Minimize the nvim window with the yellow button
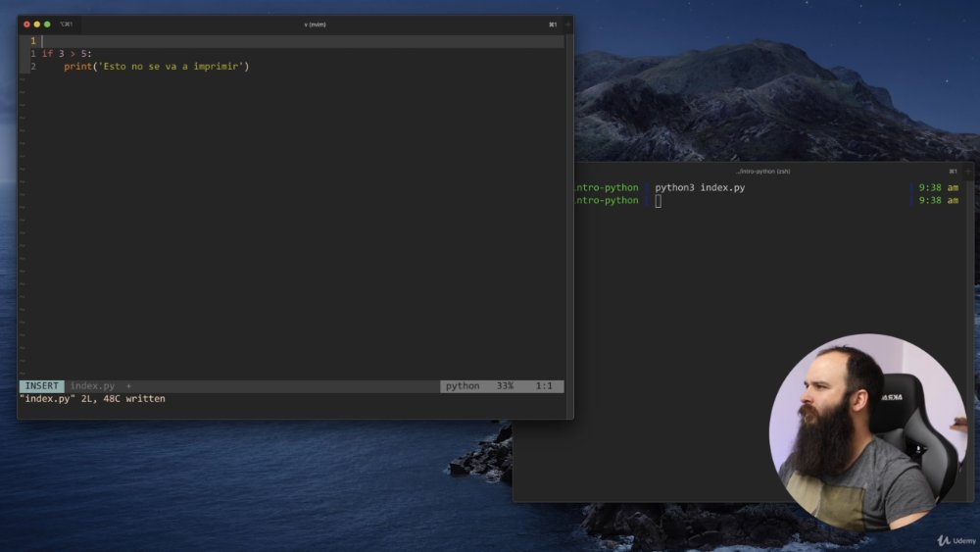Screen dimensions: 980x552 (x=37, y=25)
